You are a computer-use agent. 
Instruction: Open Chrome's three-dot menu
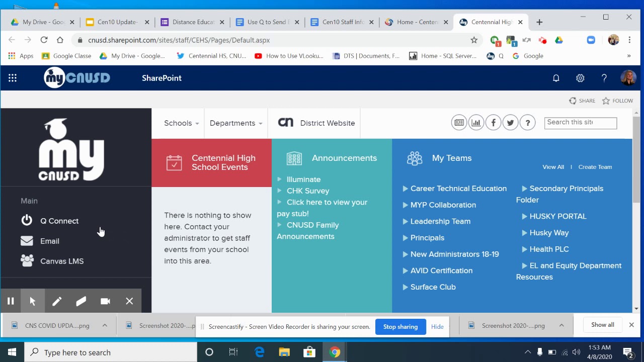[629, 40]
